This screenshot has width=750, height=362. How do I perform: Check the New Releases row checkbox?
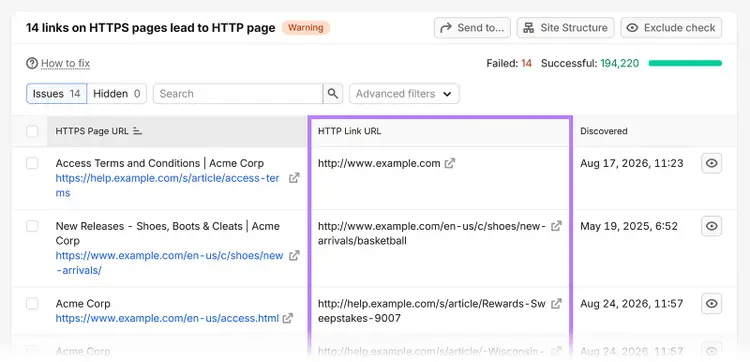[32, 226]
